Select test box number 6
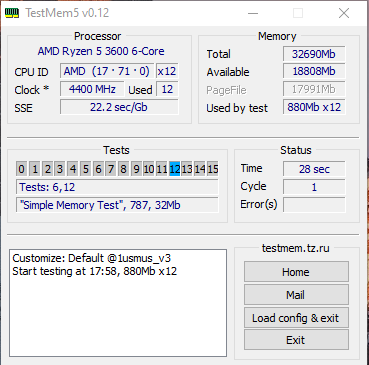369x365 pixels. tap(98, 169)
